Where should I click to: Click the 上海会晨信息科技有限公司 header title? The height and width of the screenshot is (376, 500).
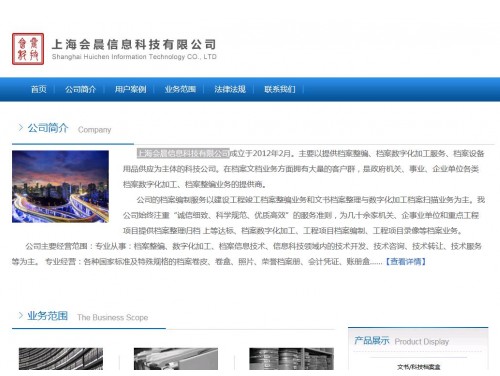click(134, 44)
